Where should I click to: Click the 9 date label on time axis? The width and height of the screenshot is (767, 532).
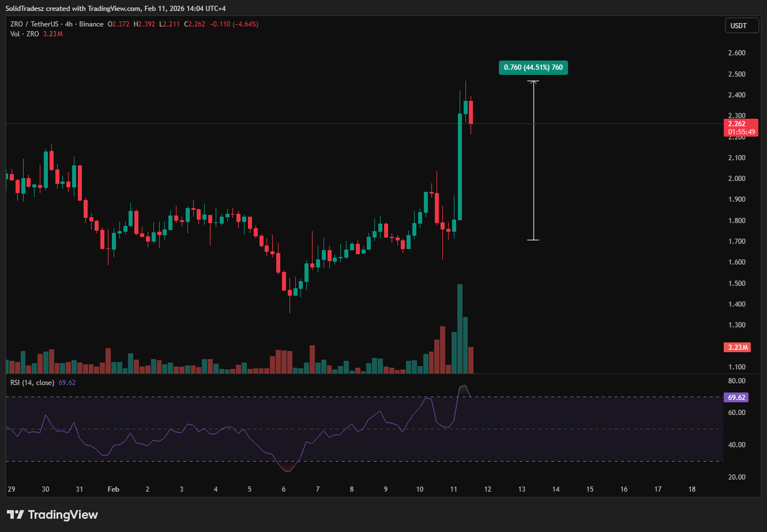tap(385, 489)
